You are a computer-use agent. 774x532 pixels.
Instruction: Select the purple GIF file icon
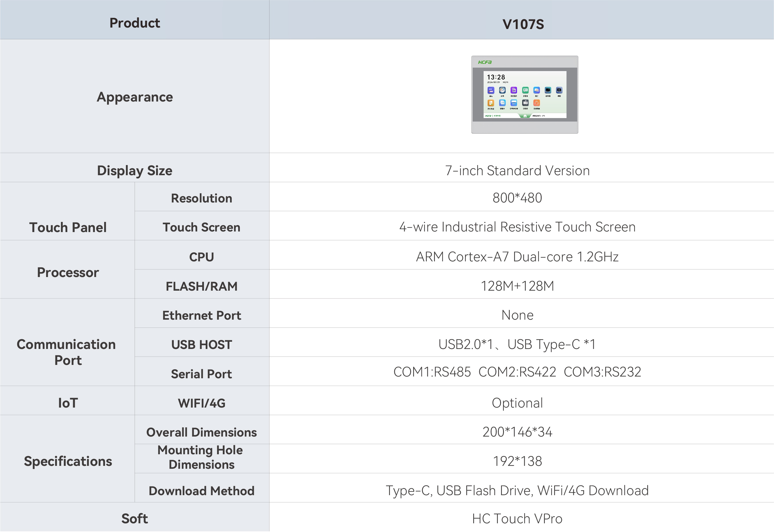(x=514, y=90)
